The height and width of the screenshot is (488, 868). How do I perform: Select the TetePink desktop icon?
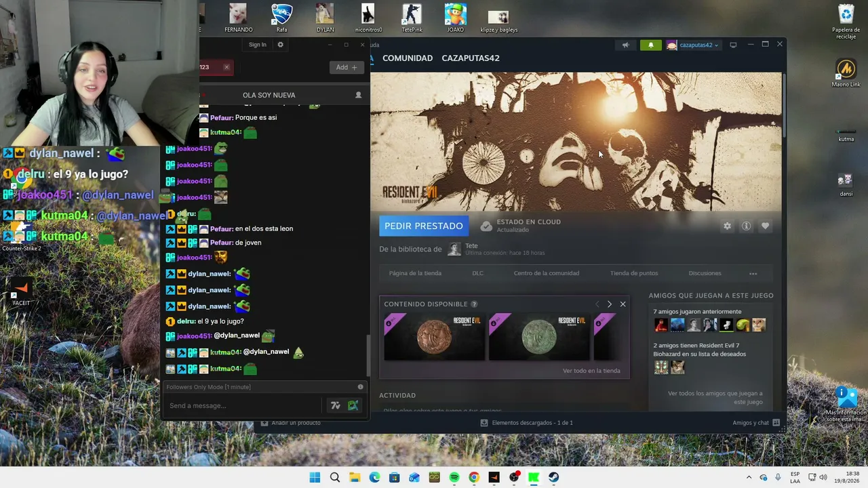point(412,18)
